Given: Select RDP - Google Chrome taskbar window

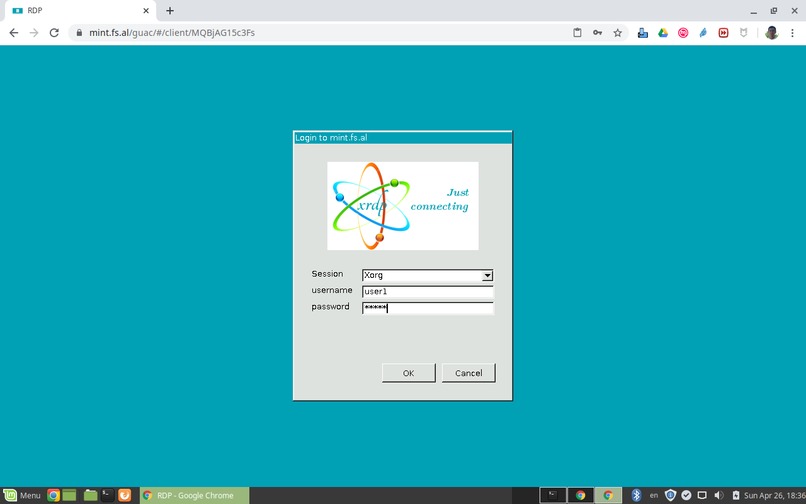Looking at the screenshot, I should [x=194, y=495].
